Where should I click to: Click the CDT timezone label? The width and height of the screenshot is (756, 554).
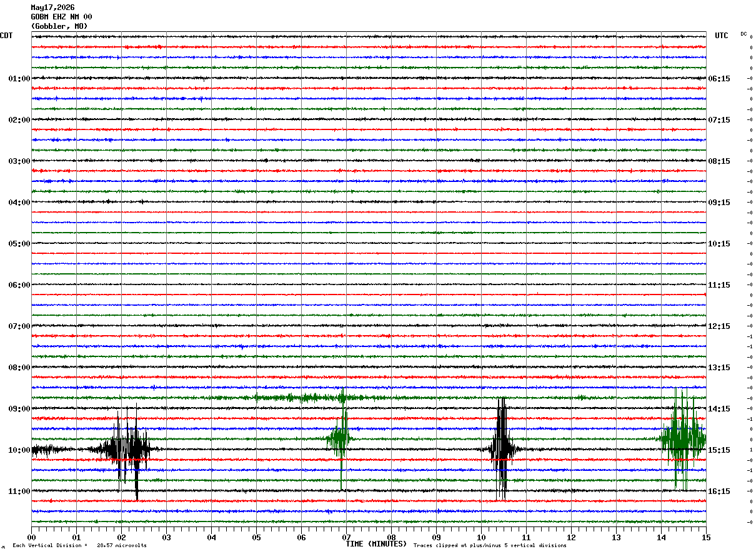pos(6,36)
